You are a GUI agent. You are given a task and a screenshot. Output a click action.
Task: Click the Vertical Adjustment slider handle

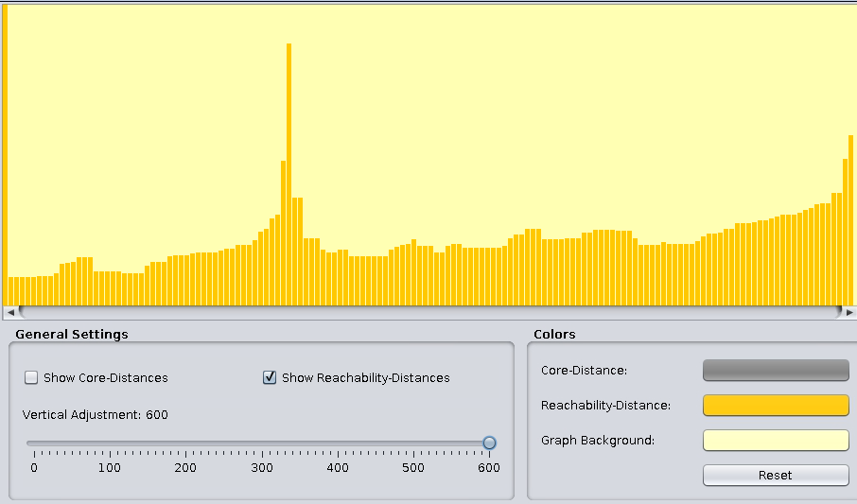(x=489, y=443)
